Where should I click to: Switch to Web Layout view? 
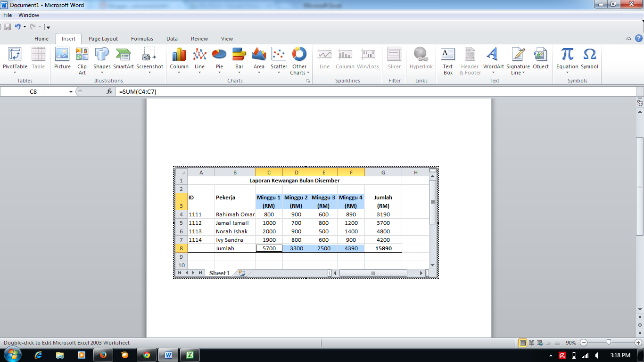click(x=540, y=343)
